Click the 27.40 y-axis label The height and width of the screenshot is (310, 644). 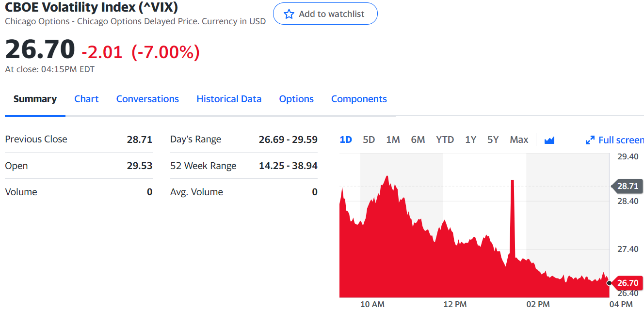[628, 249]
